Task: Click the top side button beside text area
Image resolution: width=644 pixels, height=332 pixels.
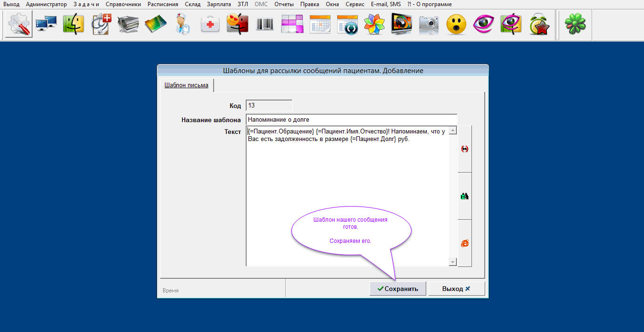Action: [464, 149]
